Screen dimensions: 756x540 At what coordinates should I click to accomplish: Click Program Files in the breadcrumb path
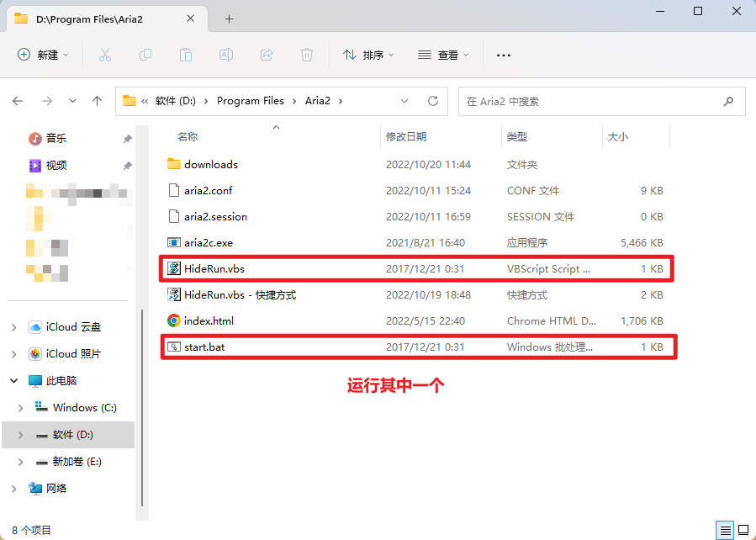[251, 101]
